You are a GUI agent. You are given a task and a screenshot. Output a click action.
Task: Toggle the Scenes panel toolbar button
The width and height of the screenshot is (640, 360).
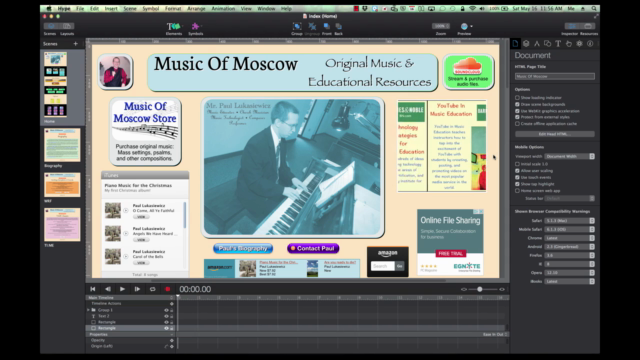click(51, 26)
